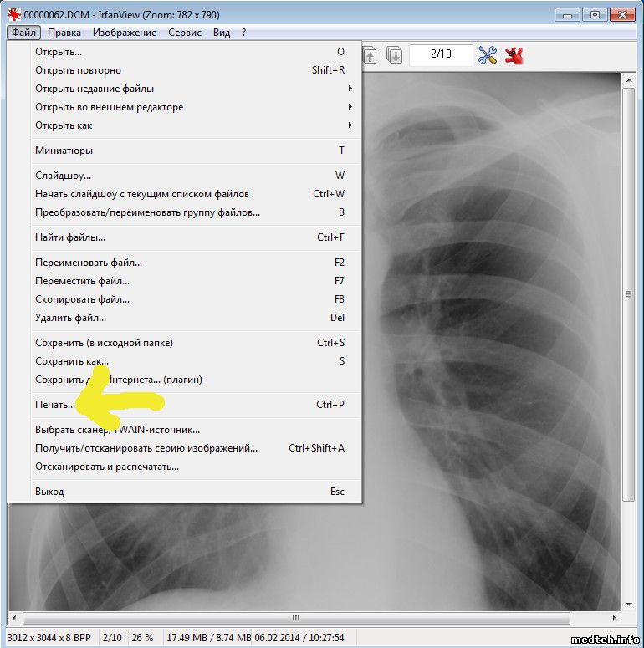Open the 'Изображение' menu
The height and width of the screenshot is (648, 644).
click(x=125, y=33)
